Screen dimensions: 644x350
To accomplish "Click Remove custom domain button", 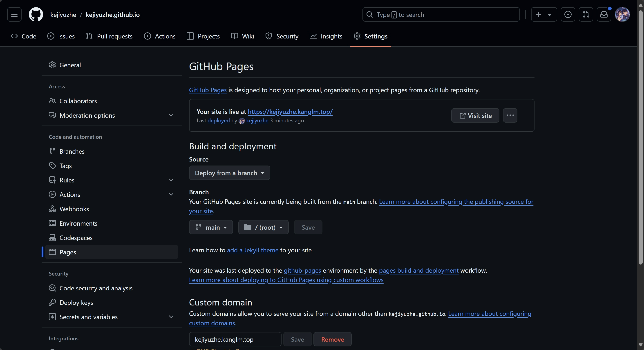I will [x=333, y=339].
